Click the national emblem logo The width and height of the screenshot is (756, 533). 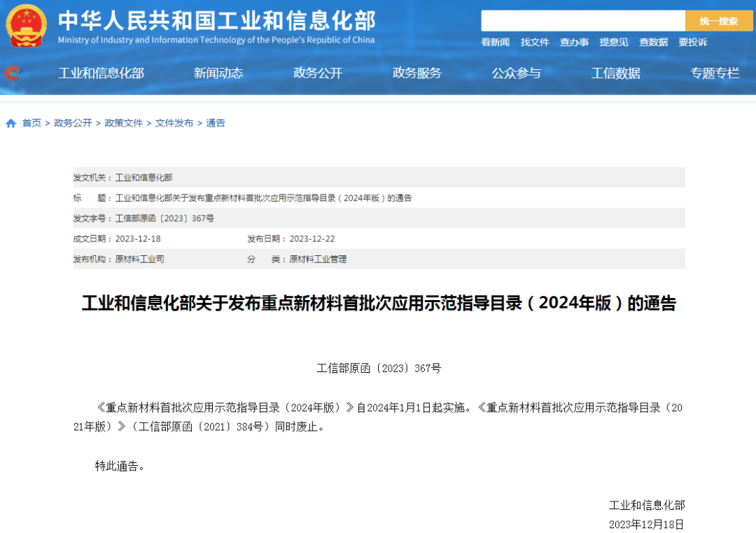coord(25,26)
